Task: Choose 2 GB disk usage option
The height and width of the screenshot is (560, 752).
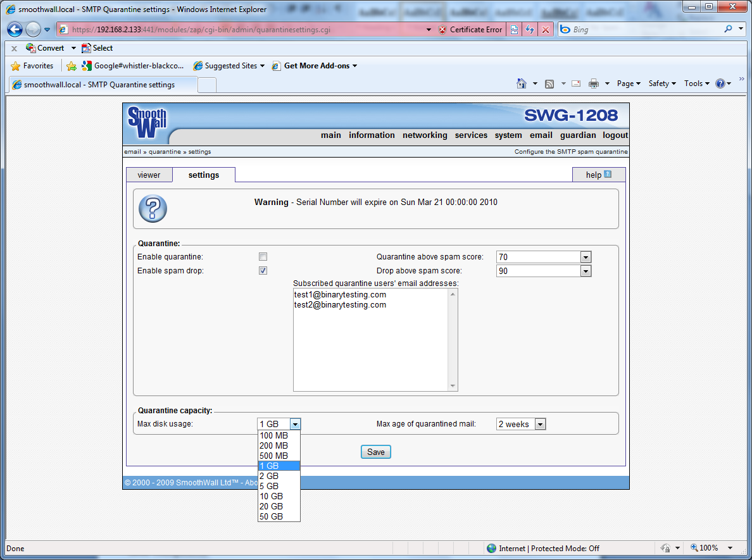Action: pos(279,476)
